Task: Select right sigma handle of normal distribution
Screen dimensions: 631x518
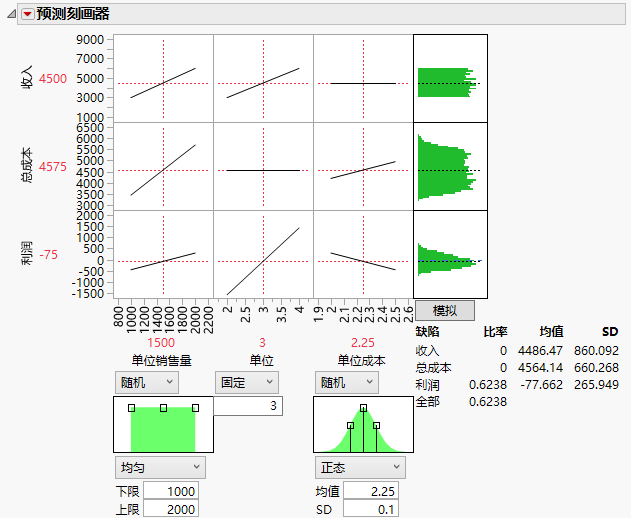Action: point(376,425)
